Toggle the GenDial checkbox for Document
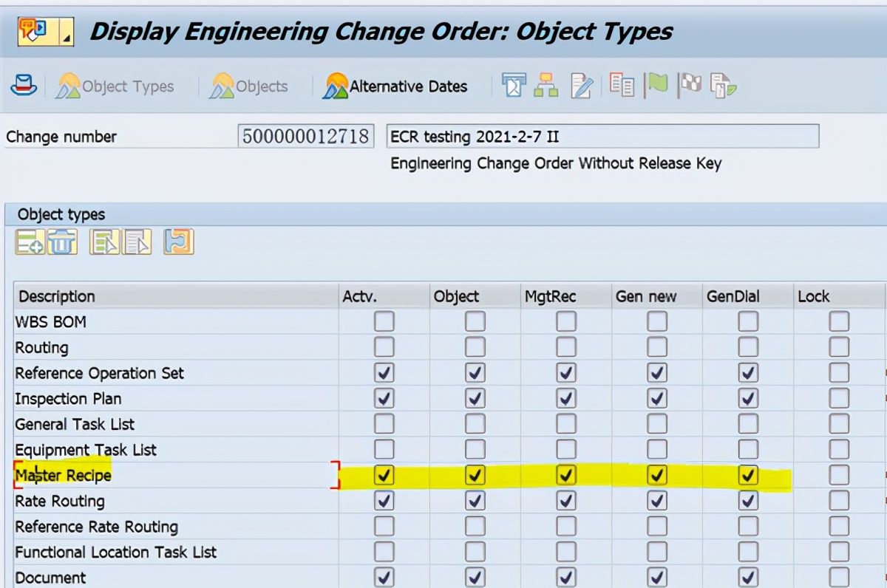 click(x=748, y=577)
